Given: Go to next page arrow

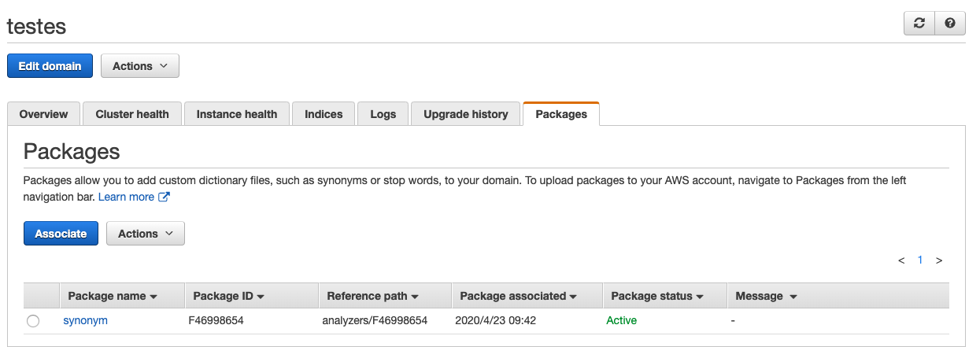Looking at the screenshot, I should [939, 260].
